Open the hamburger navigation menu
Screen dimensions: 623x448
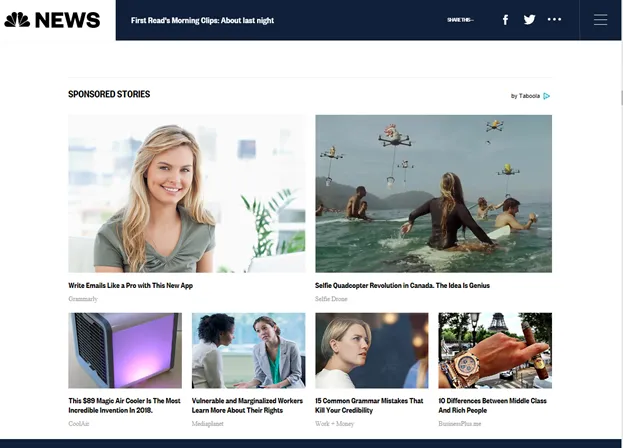coord(600,20)
